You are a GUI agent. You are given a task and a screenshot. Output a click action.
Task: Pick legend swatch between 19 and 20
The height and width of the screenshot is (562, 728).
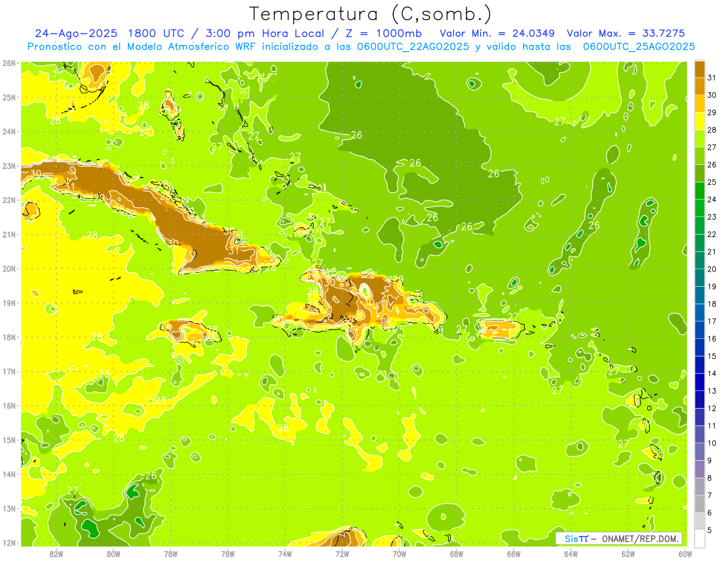(x=699, y=278)
